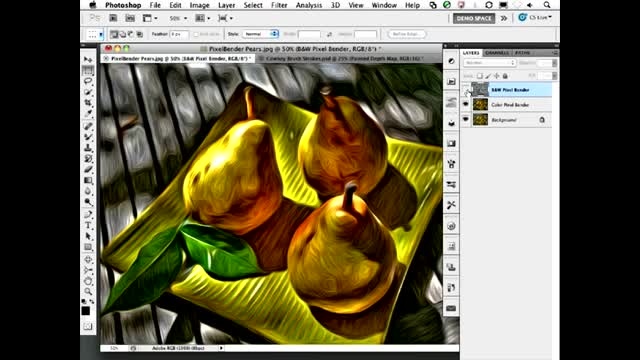Select the Rectangular Marquee tool
This screenshot has width=640, height=360.
(x=88, y=71)
